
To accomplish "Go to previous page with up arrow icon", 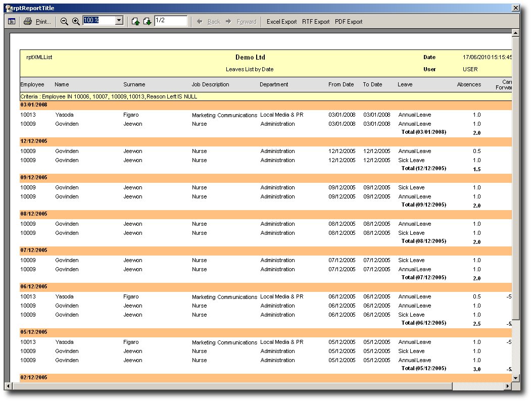I will [x=135, y=21].
